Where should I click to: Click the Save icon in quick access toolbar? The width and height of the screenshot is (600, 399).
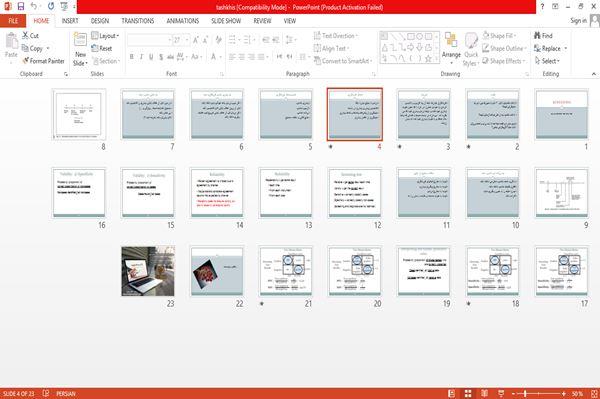click(x=21, y=6)
